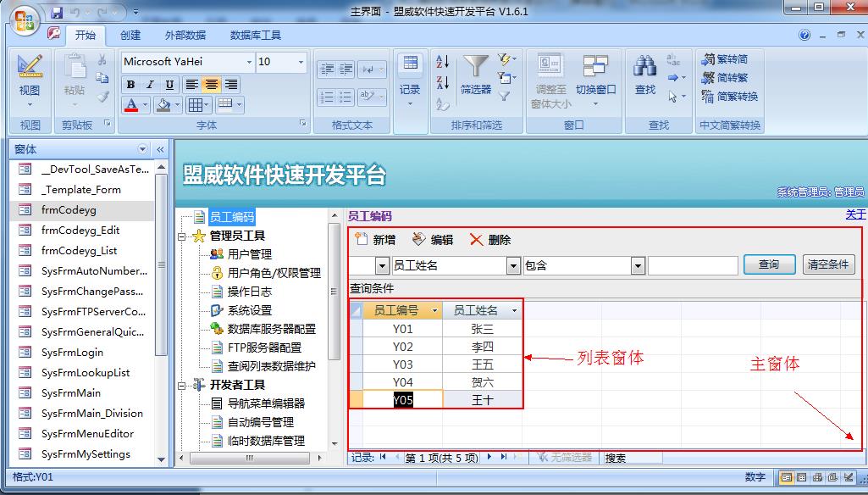The height and width of the screenshot is (495, 868).
Task: Go to the first record
Action: pos(383,458)
